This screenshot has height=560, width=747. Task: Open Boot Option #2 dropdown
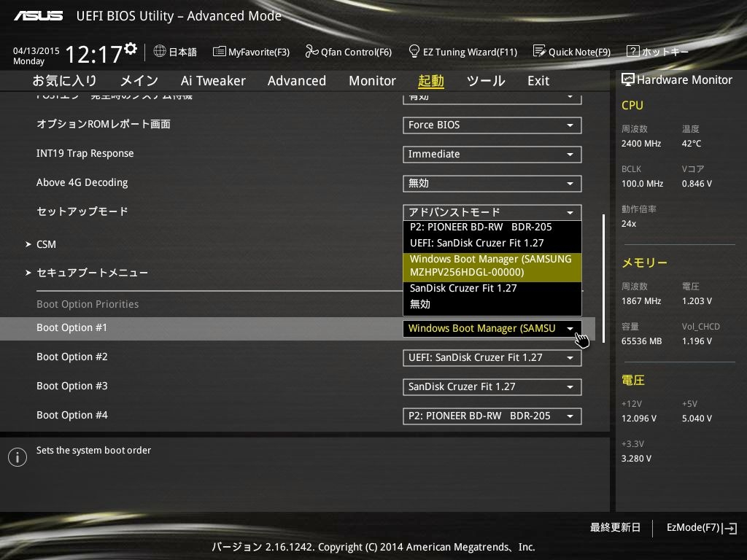pos(492,357)
